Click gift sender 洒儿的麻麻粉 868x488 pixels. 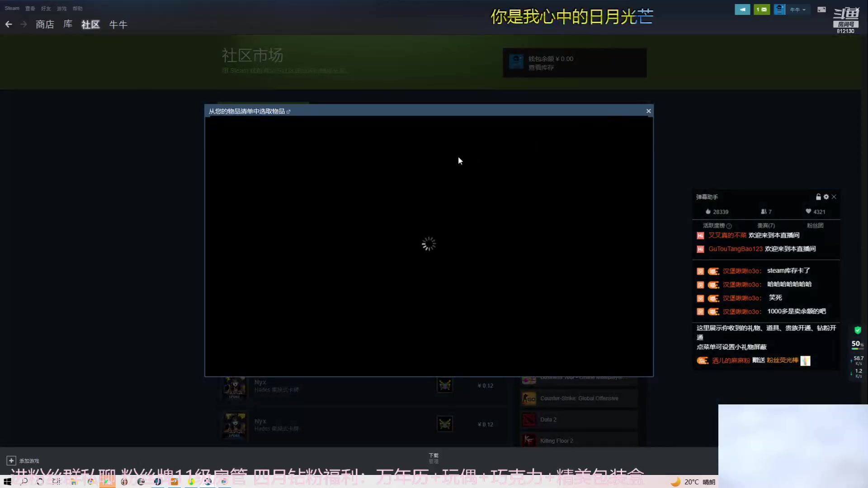[731, 361]
